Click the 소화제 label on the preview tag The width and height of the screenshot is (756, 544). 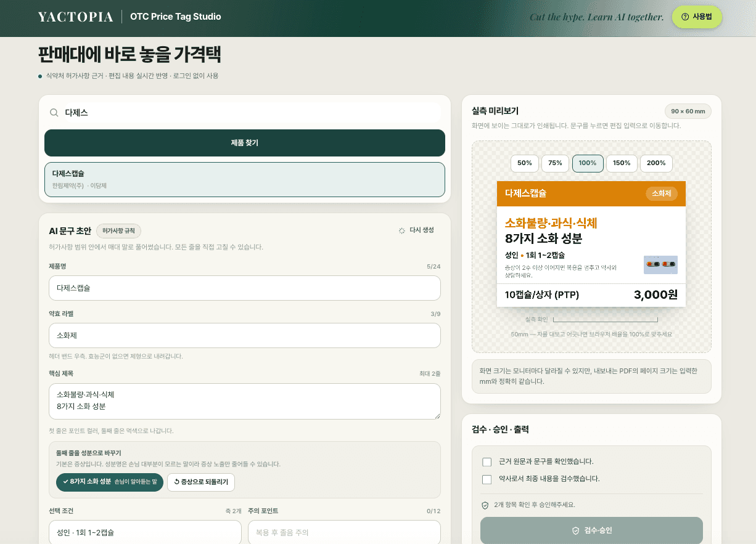click(x=661, y=193)
